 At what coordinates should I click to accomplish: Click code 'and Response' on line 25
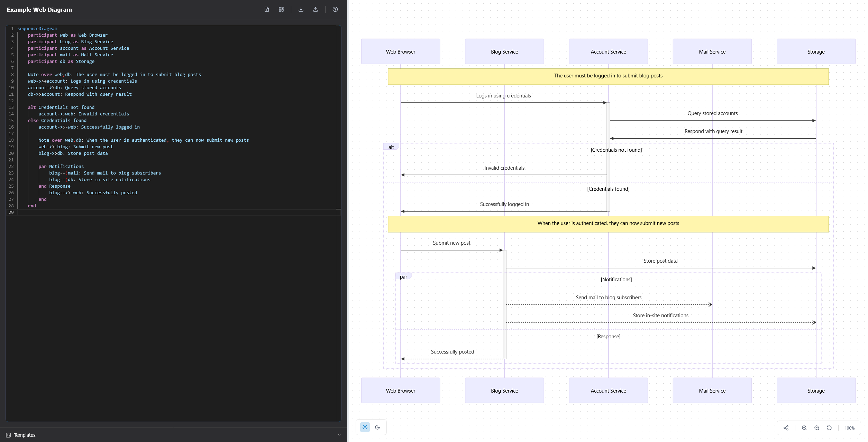pos(54,186)
